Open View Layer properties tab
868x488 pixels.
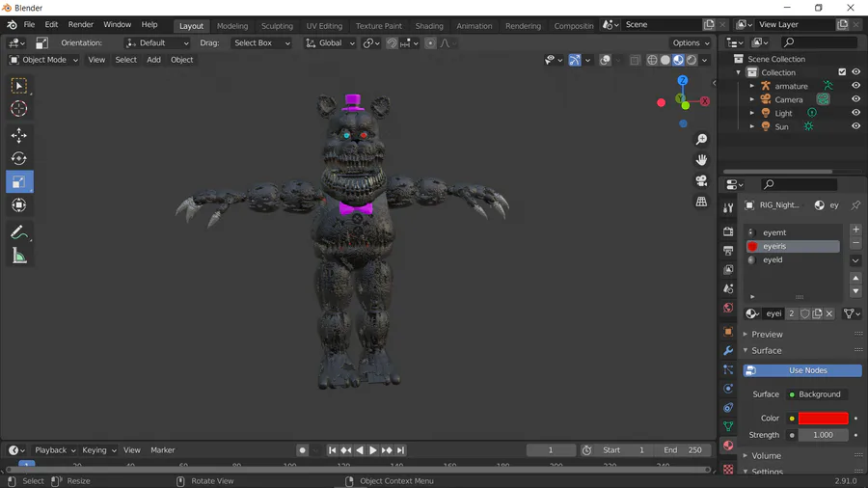point(728,269)
